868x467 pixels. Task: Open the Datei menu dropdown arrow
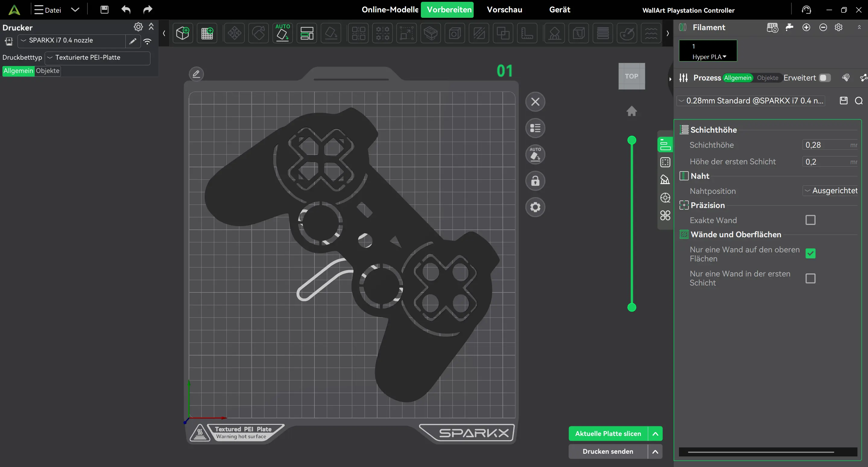[x=75, y=10]
